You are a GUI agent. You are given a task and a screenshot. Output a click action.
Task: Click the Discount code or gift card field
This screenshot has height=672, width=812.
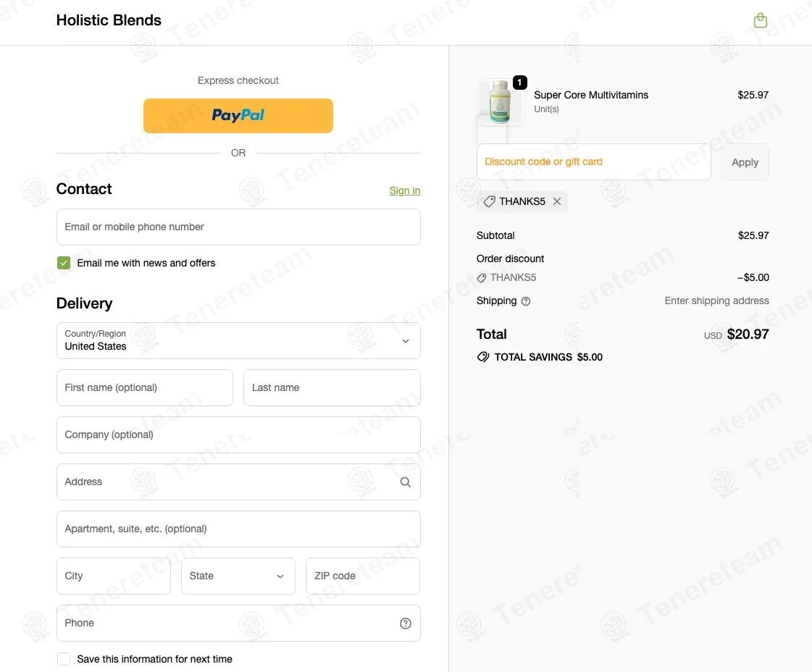click(x=593, y=162)
